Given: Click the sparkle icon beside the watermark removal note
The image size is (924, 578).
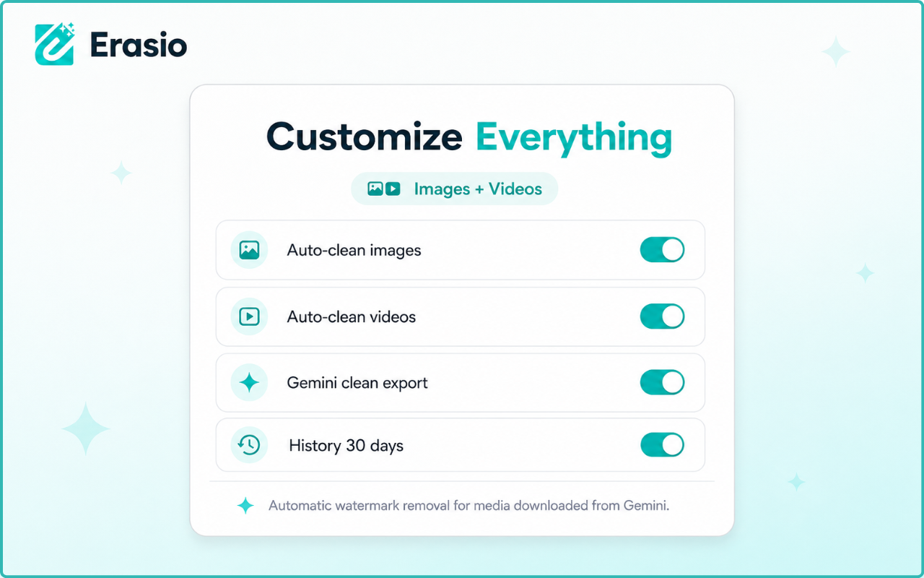Looking at the screenshot, I should click(x=245, y=506).
